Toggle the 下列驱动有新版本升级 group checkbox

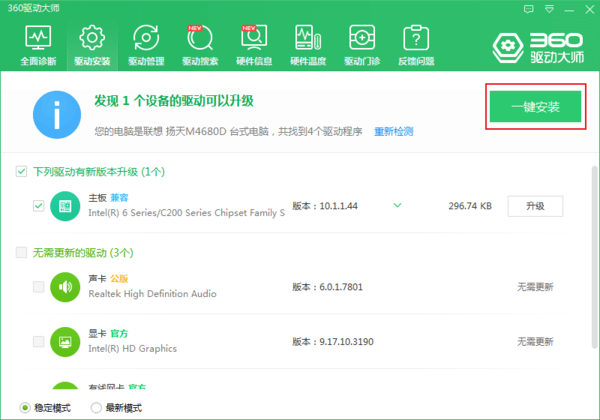click(x=22, y=173)
